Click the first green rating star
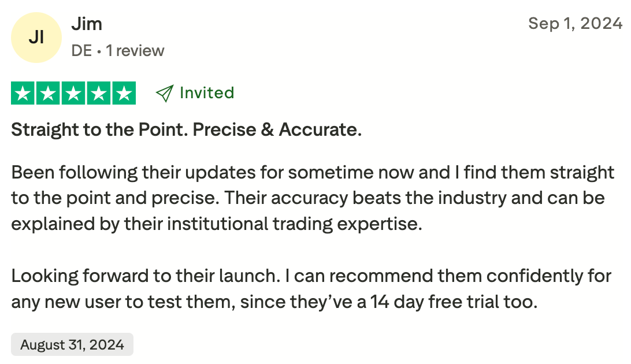The height and width of the screenshot is (364, 631). (x=23, y=94)
